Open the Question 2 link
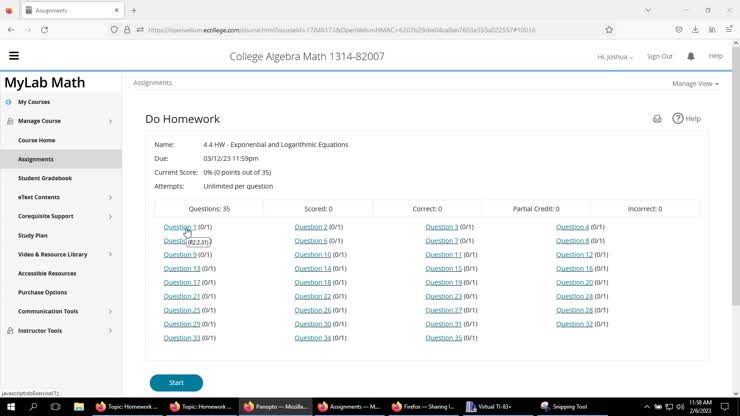This screenshot has height=416, width=740. [x=310, y=227]
